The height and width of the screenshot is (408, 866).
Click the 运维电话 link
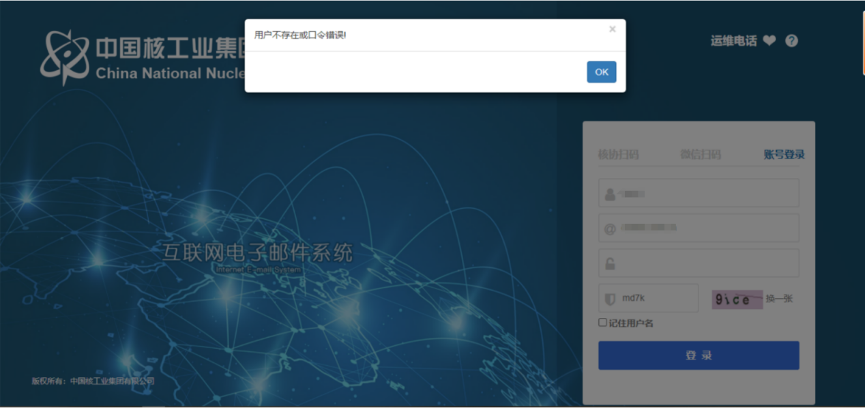(733, 41)
